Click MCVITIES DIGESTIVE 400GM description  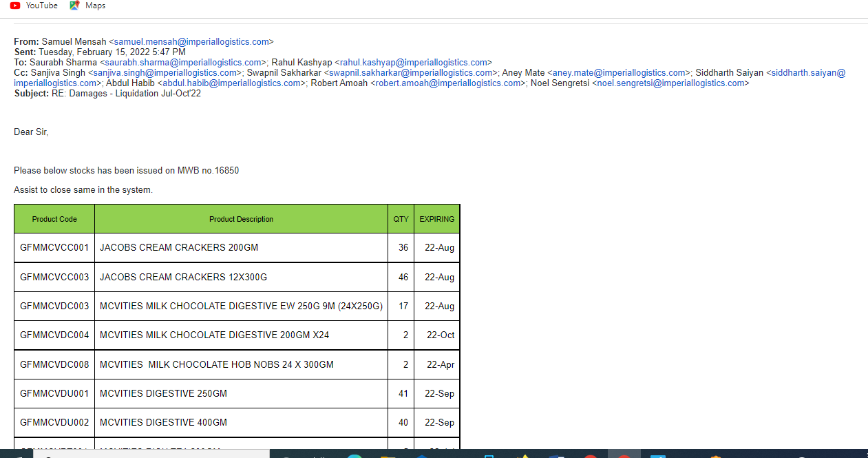click(163, 423)
